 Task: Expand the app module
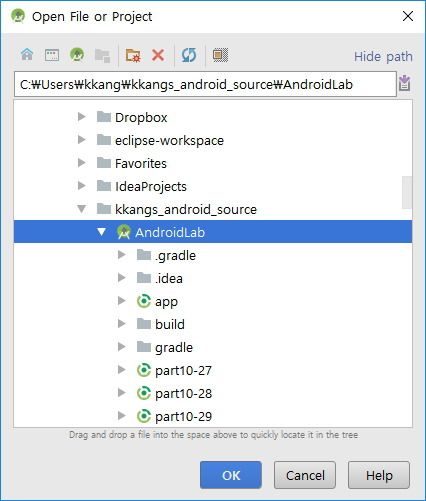point(122,301)
